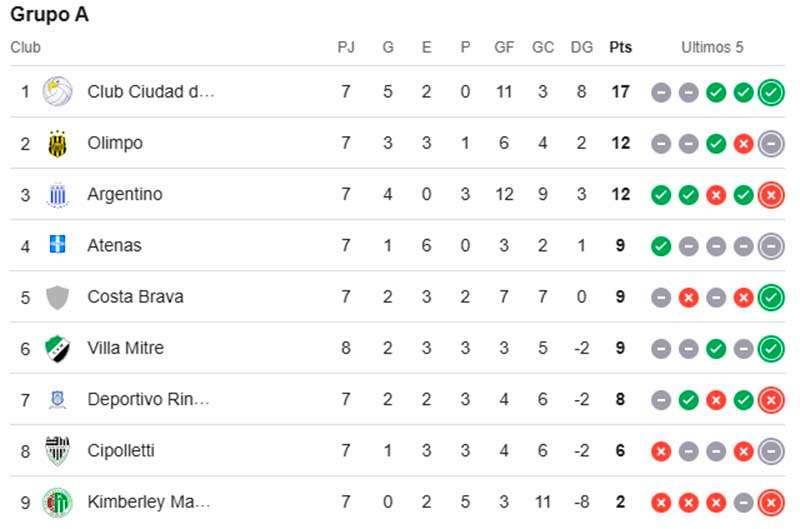
Task: Click the Deportivo Rin... crest icon
Action: (x=57, y=400)
